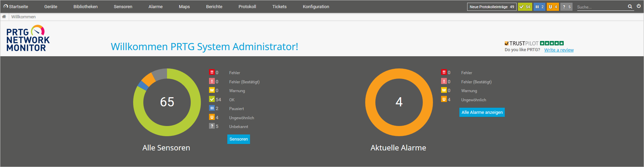
Task: Open the Berichte menu
Action: click(214, 7)
